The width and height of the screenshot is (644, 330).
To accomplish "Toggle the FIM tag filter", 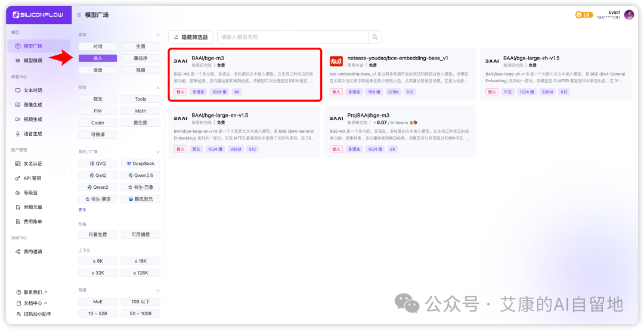I will point(98,111).
